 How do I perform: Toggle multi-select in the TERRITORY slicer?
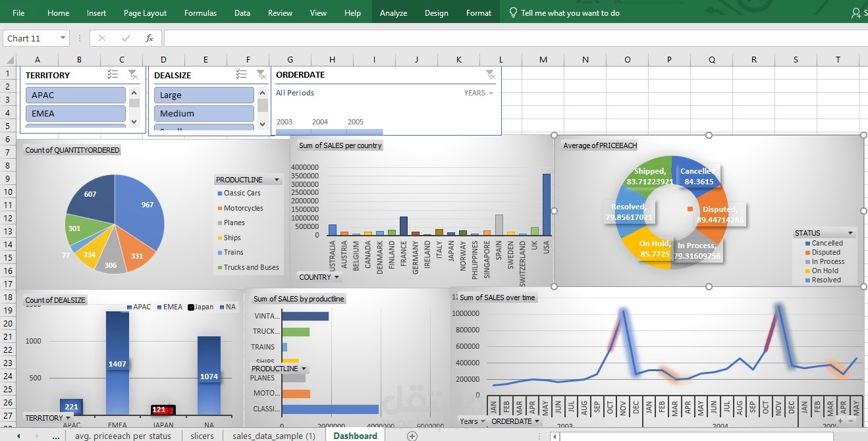pyautogui.click(x=113, y=75)
